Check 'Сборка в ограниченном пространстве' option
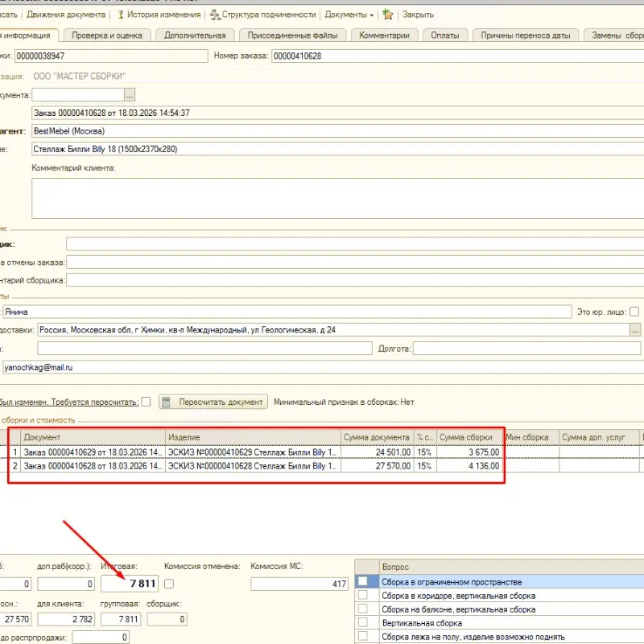 coord(364,581)
